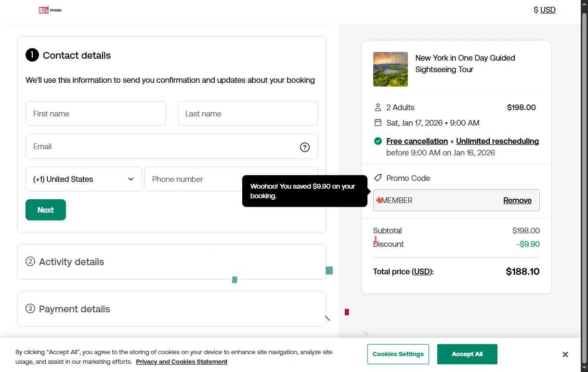588x372 pixels.
Task: Click the Unlimited rescheduling link
Action: pos(497,141)
